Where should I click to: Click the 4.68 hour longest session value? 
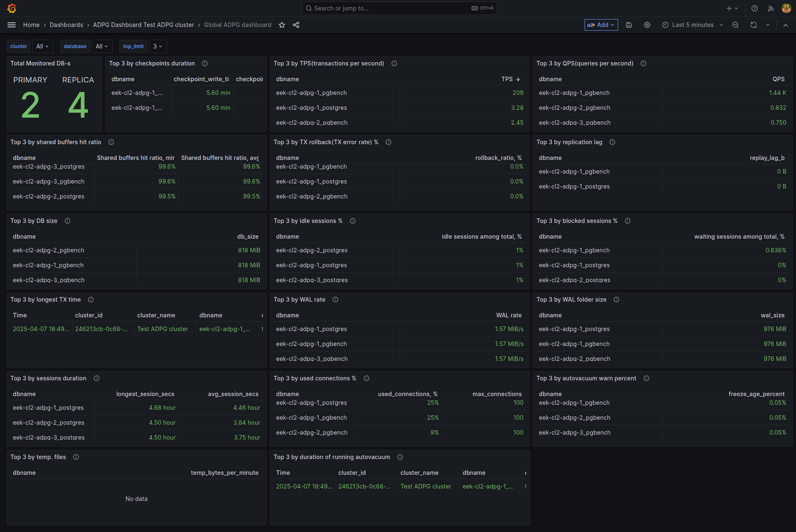click(162, 408)
